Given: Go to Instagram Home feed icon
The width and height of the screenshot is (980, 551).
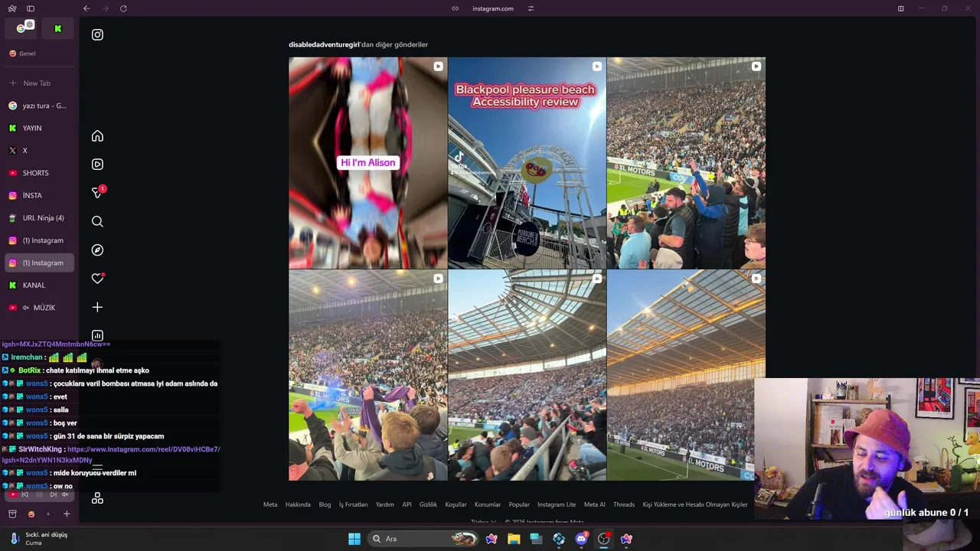Looking at the screenshot, I should click(97, 136).
